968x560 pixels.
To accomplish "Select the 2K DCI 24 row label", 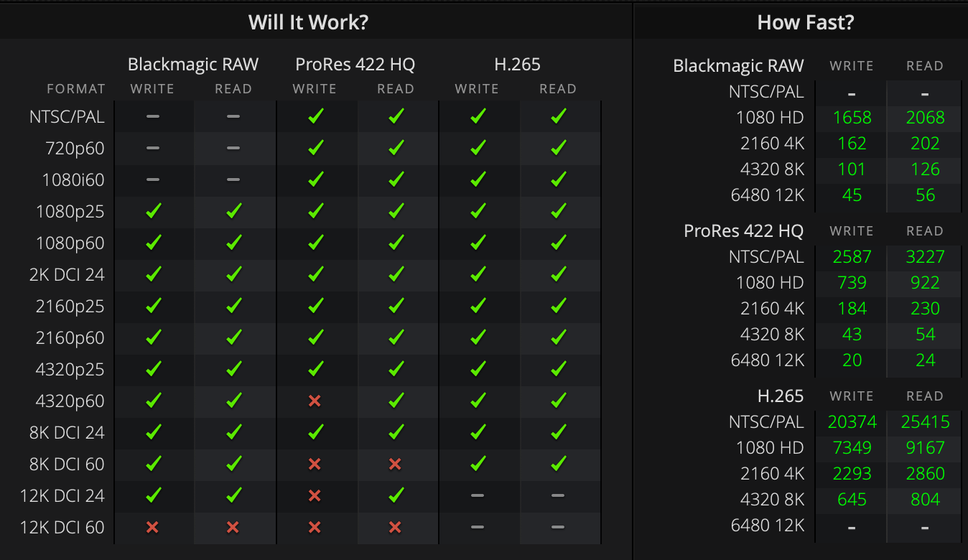I will pos(65,274).
